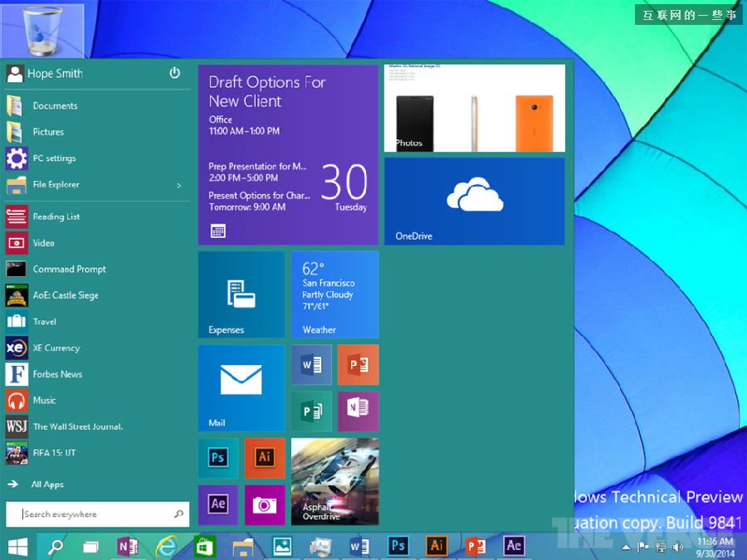Screen dimensions: 747x560
Task: Launch Illustrator from the taskbar
Action: 437,545
